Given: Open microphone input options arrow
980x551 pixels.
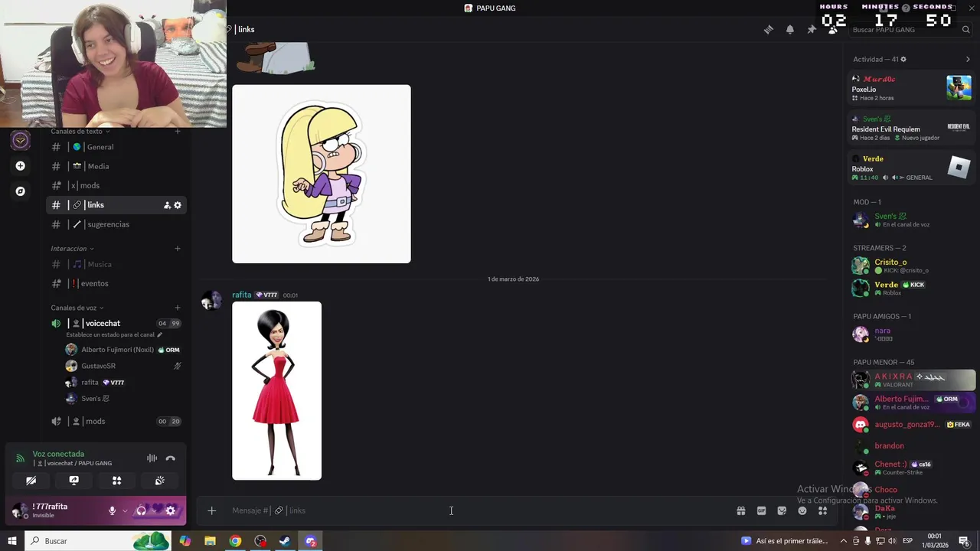Looking at the screenshot, I should 125,510.
